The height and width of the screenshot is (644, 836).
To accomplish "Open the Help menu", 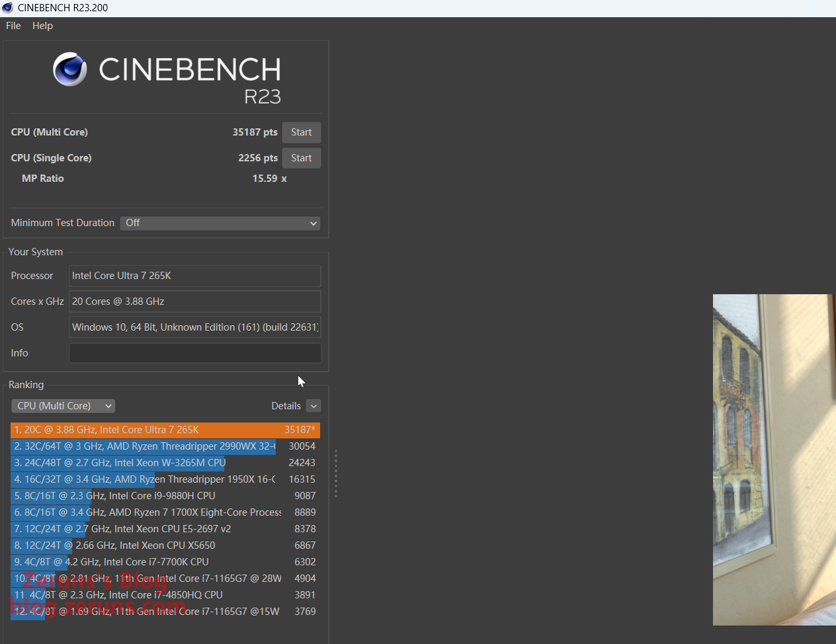I will [42, 26].
